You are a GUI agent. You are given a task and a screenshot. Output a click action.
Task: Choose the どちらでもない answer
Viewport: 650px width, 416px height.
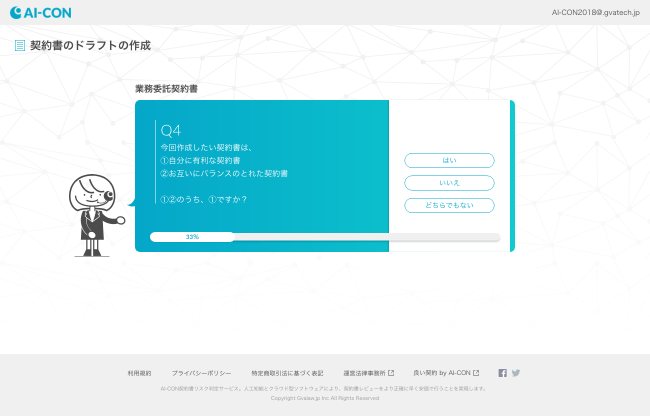click(449, 205)
